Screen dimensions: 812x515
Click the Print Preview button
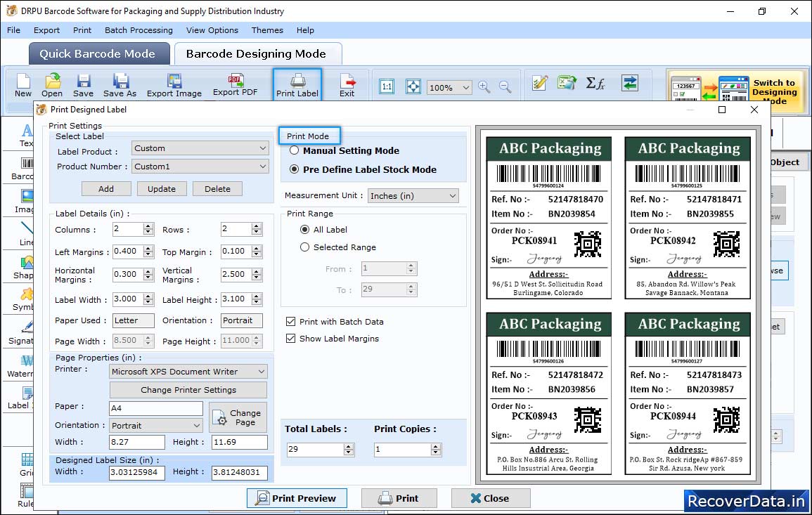click(297, 498)
